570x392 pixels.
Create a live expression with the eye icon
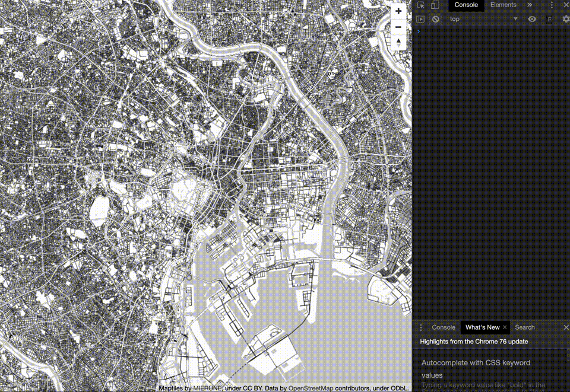[532, 19]
